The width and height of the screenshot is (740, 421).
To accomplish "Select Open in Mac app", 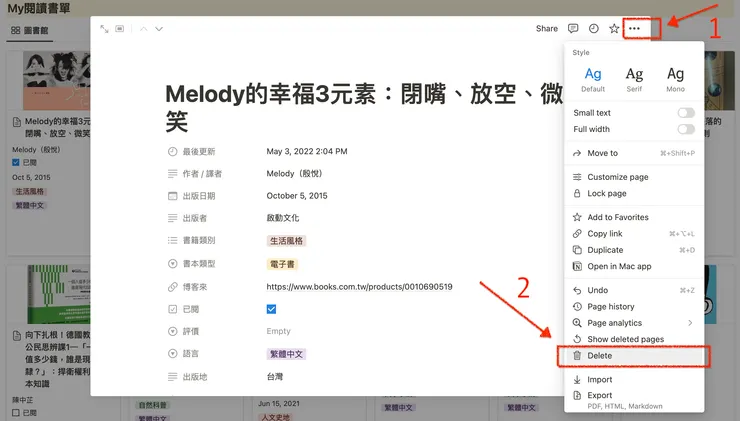I will point(634,266).
